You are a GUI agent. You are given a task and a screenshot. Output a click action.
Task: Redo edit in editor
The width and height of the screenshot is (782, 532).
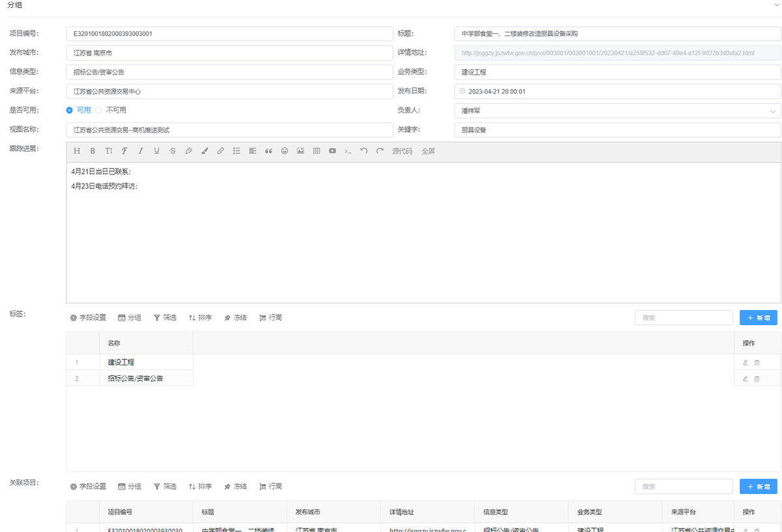[x=380, y=151]
